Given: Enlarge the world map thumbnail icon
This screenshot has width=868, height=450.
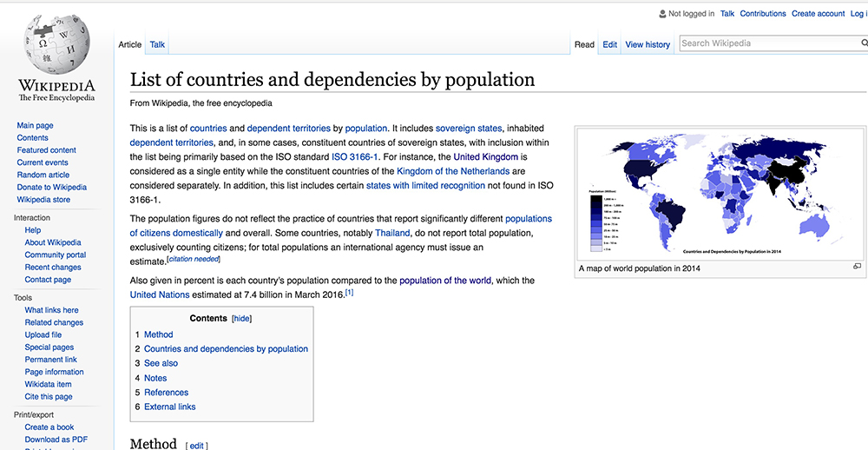Looking at the screenshot, I should click(857, 267).
